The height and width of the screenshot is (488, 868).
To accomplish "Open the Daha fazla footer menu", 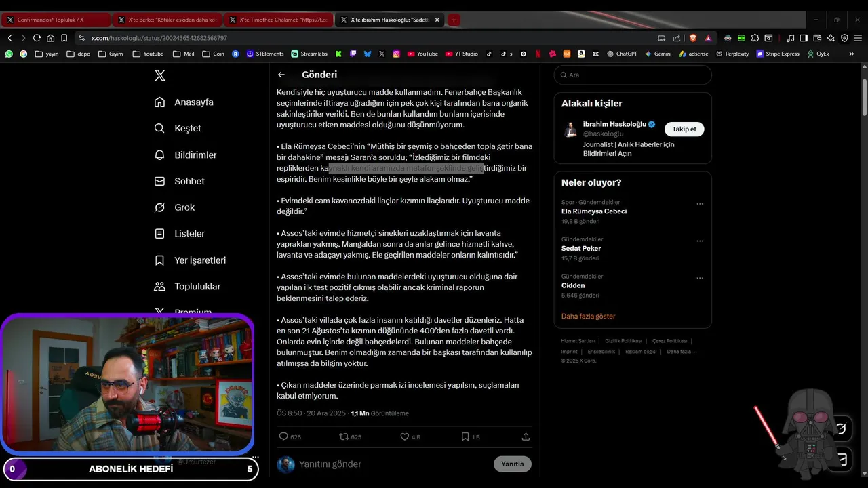I will point(682,352).
